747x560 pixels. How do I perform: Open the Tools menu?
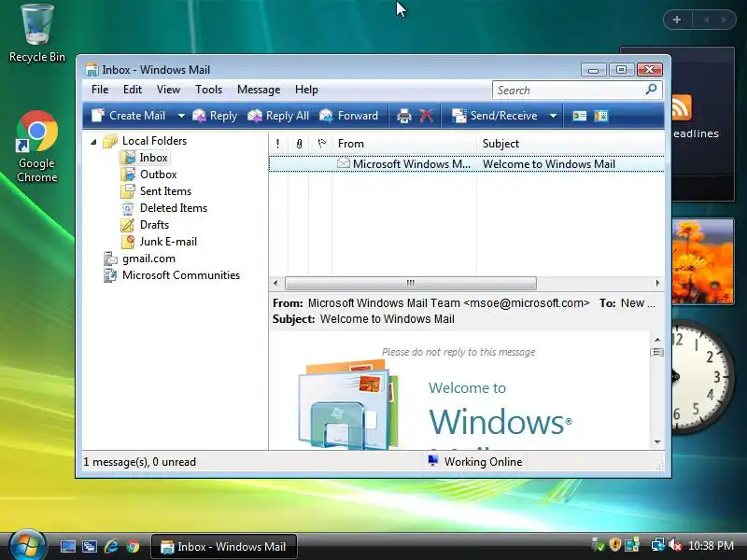[x=208, y=90]
